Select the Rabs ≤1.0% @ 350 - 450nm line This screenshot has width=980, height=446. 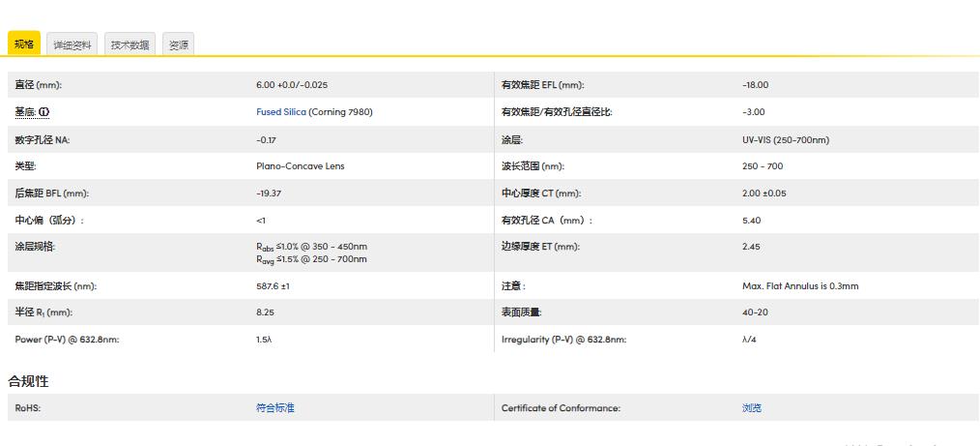coord(311,247)
